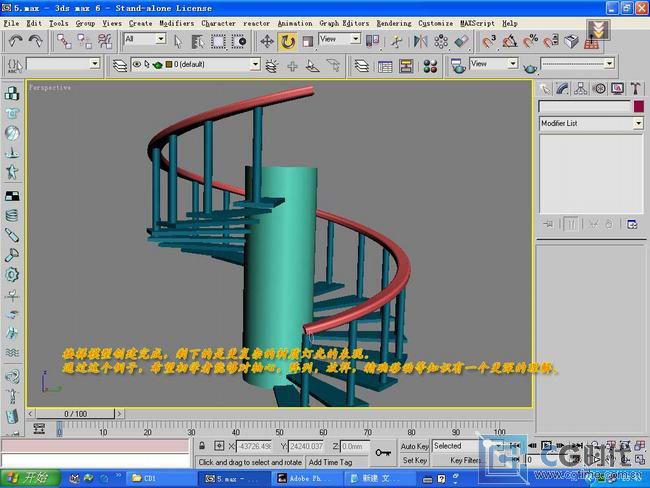Toggle Window/Crossing selection mode
Image resolution: width=650 pixels, height=488 pixels.
tap(239, 41)
